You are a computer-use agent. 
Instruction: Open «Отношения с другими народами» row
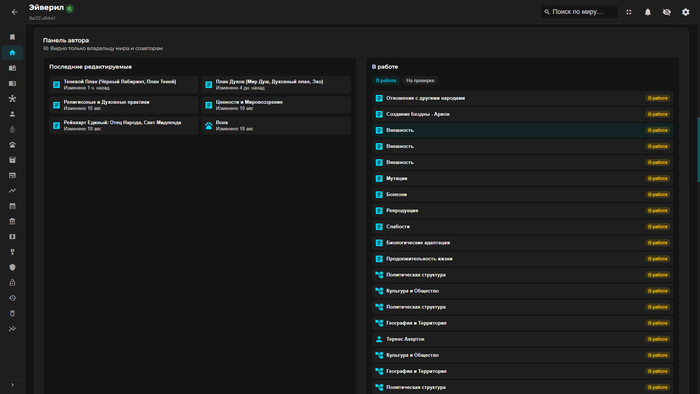[522, 98]
